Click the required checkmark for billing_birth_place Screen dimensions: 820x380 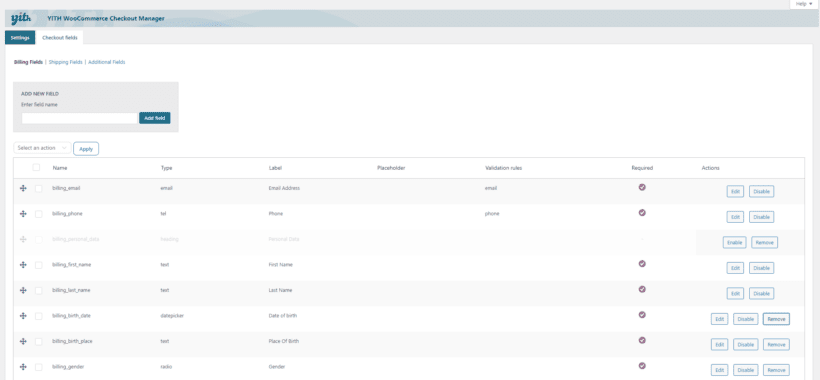[x=642, y=340]
